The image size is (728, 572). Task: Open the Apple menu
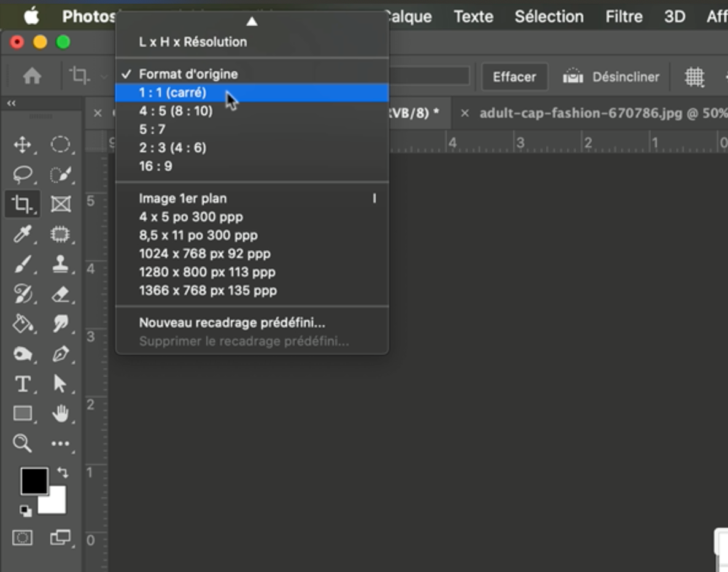click(31, 17)
